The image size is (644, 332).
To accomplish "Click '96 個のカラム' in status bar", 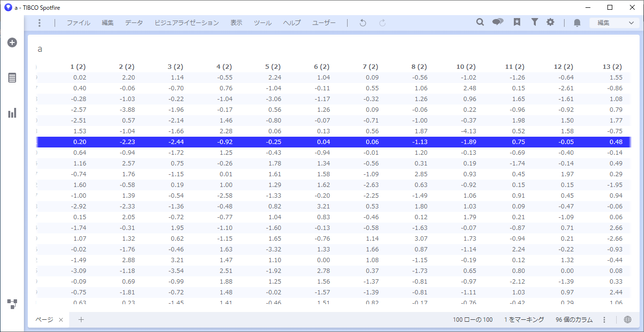I will tap(574, 320).
